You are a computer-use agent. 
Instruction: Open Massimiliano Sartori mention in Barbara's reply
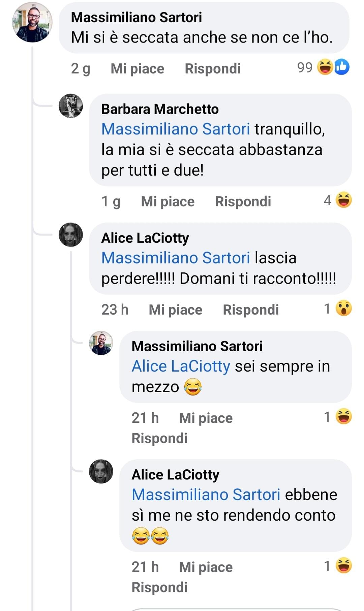pos(176,129)
